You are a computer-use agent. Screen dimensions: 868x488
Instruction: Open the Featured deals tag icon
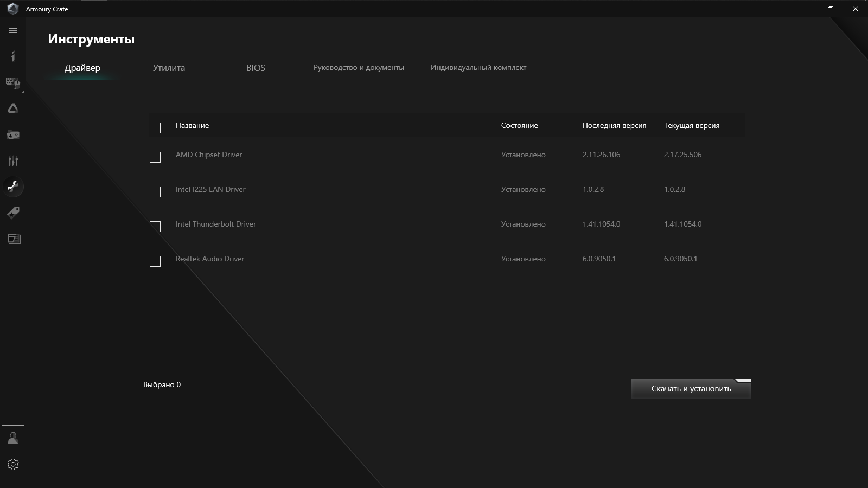tap(13, 213)
